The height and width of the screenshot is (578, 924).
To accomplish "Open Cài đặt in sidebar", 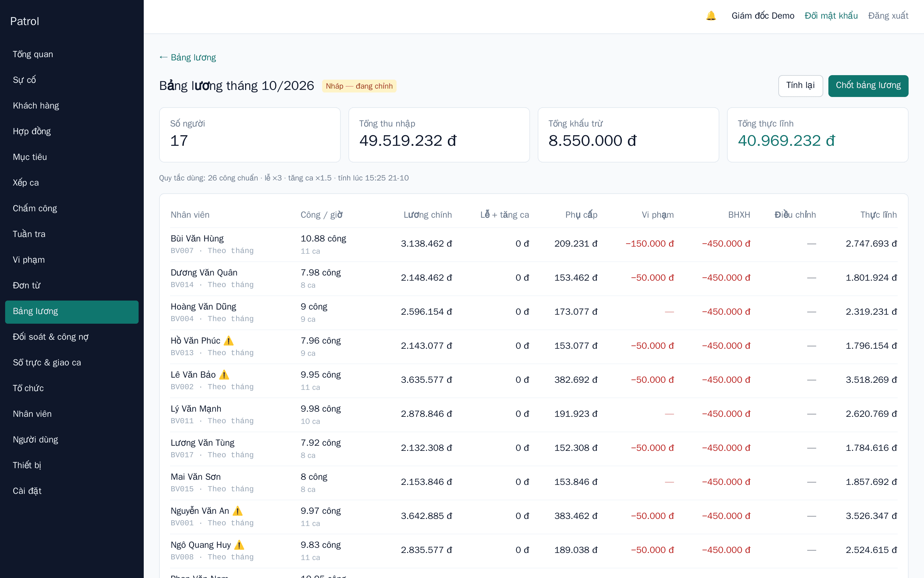I will [x=72, y=491].
